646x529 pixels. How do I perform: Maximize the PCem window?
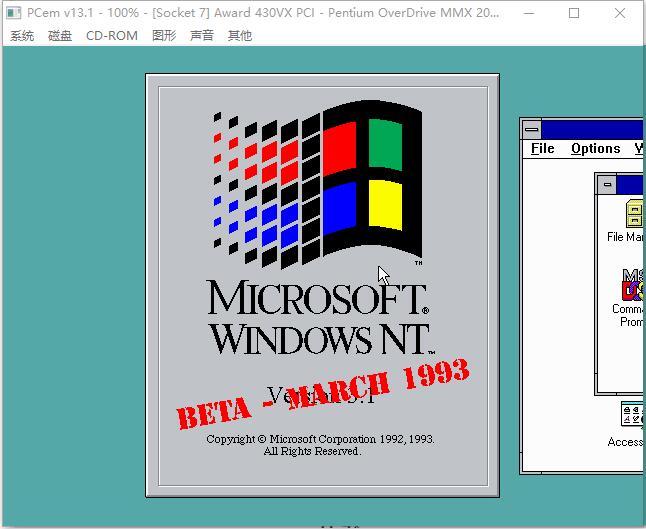click(574, 13)
